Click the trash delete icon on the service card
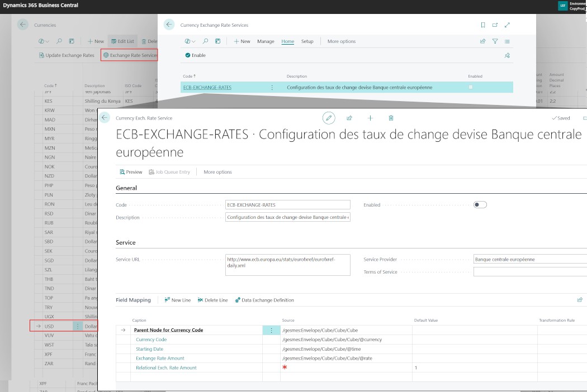Screen dimensions: 587x392 [x=391, y=118]
